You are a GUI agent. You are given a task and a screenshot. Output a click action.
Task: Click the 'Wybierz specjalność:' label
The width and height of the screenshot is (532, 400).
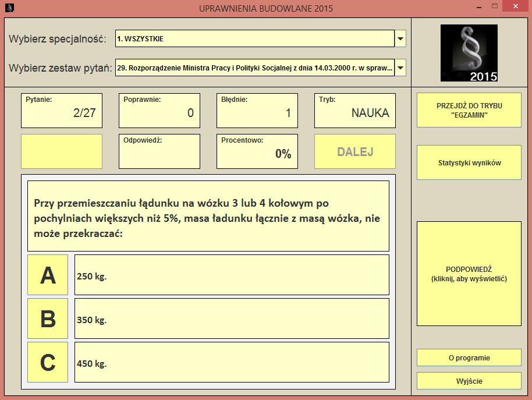[x=58, y=39]
